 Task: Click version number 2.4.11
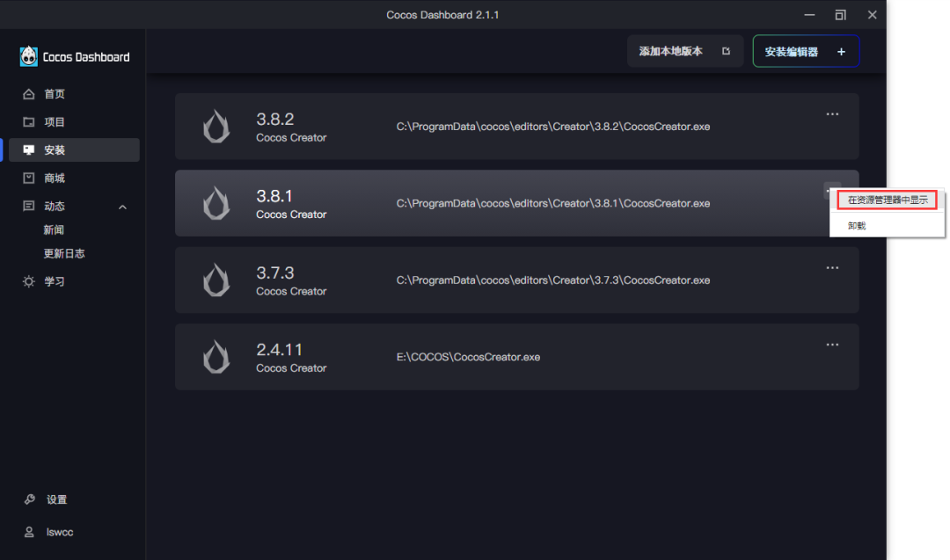point(280,349)
